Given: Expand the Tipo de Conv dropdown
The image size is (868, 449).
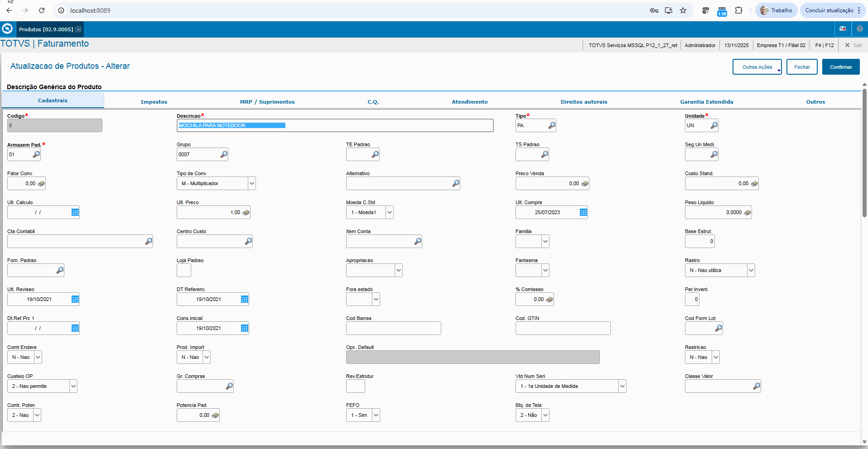Looking at the screenshot, I should (x=252, y=183).
